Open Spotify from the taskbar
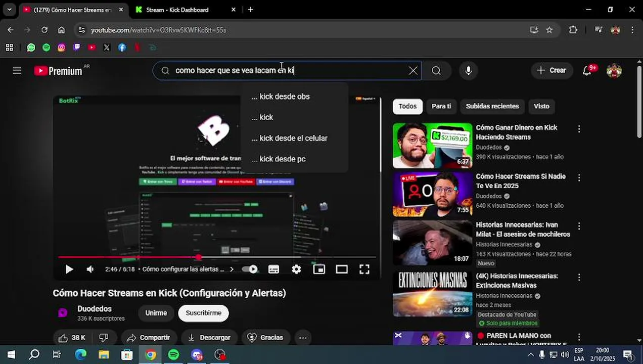The image size is (643, 364). click(x=173, y=354)
